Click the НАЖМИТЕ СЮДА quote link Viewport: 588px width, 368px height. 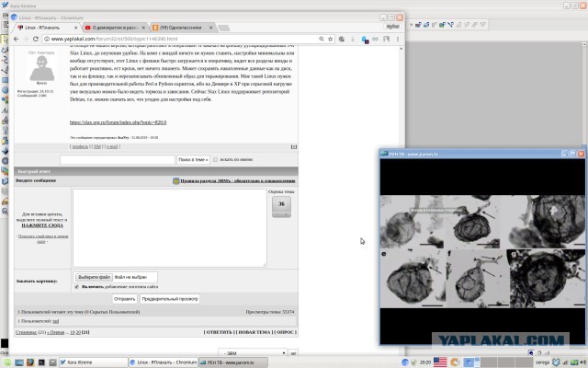(42, 225)
